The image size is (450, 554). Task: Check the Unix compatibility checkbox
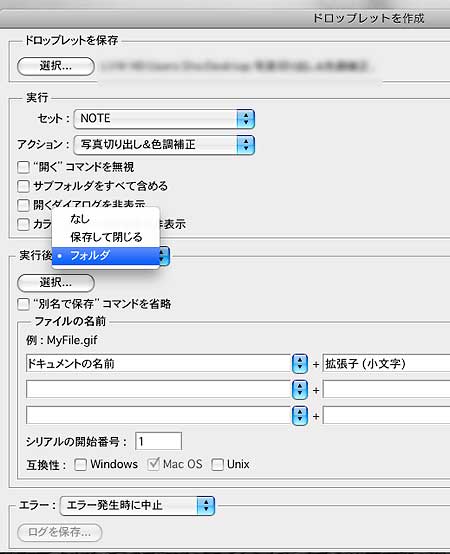(217, 465)
